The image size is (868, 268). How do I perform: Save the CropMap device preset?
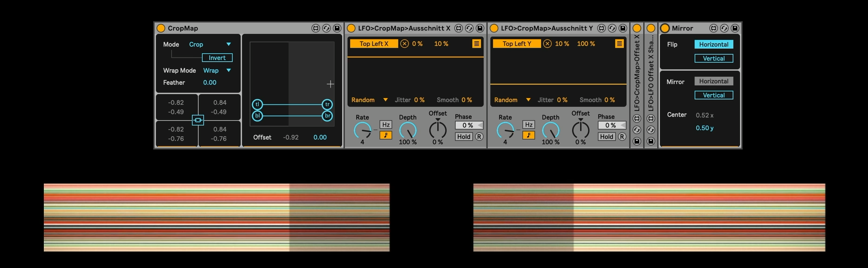click(337, 29)
